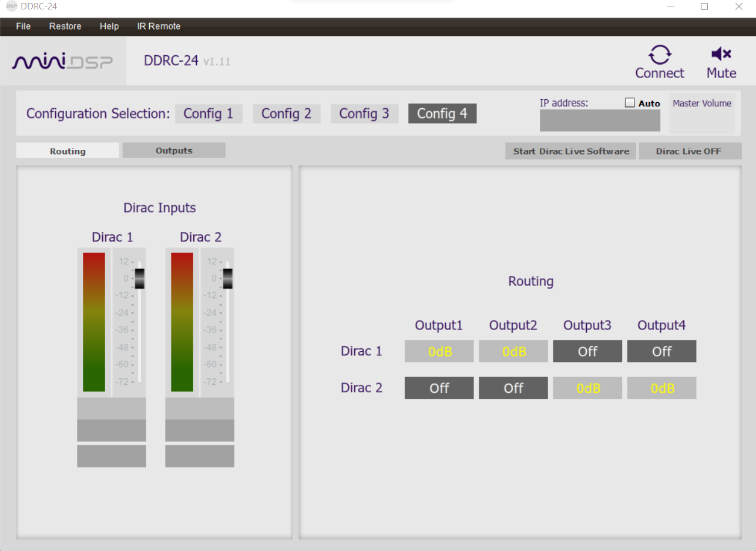
Task: Minimize the DDRC-24 window
Action: point(671,6)
